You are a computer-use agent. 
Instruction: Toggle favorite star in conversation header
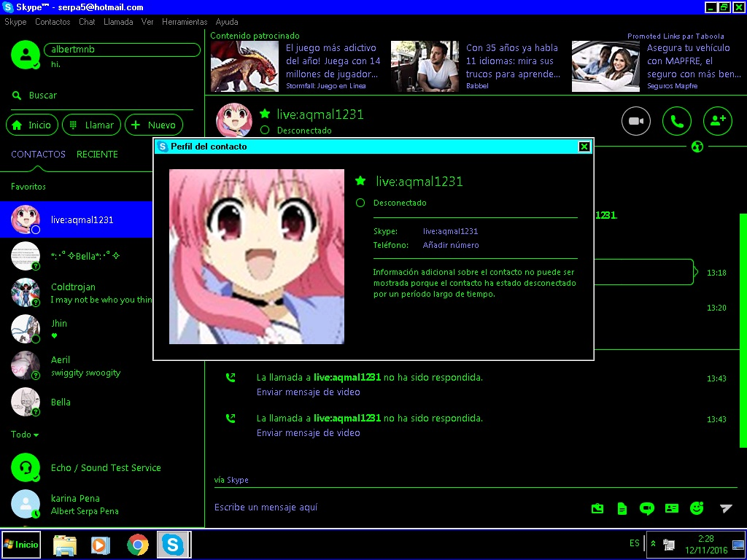click(265, 114)
